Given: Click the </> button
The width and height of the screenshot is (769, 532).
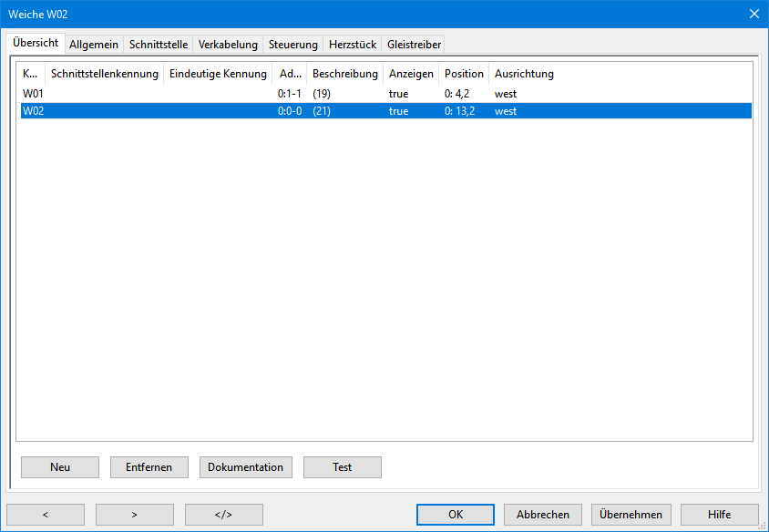Looking at the screenshot, I should (223, 515).
